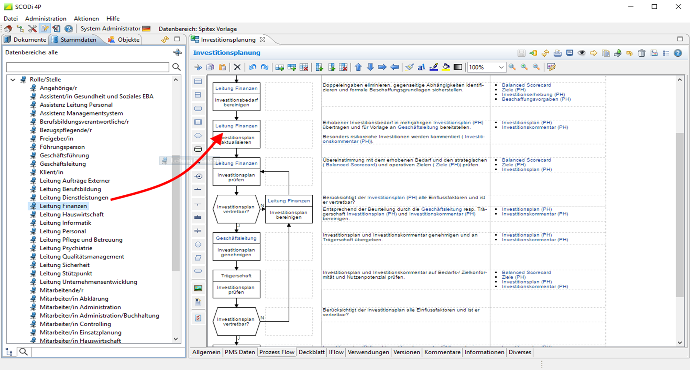This screenshot has width=690, height=370.
Task: Click the German flag language selector
Action: click(146, 29)
